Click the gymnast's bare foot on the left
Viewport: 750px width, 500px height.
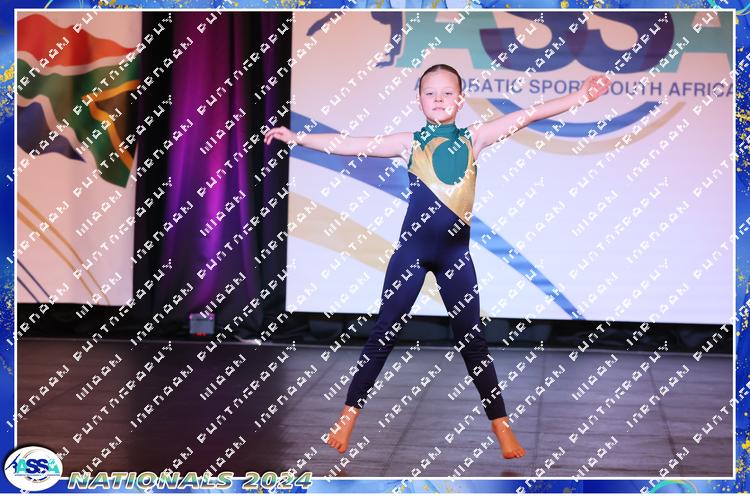343,430
